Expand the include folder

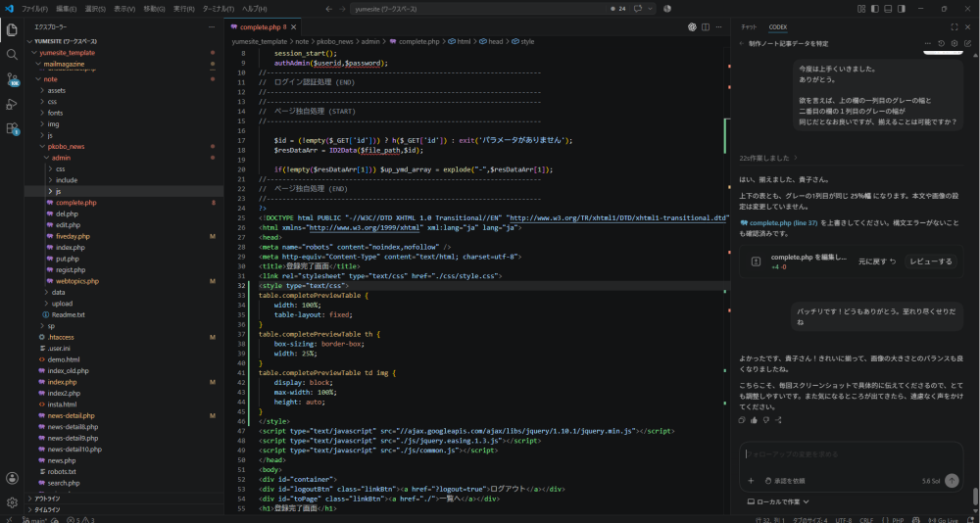pyautogui.click(x=123, y=180)
